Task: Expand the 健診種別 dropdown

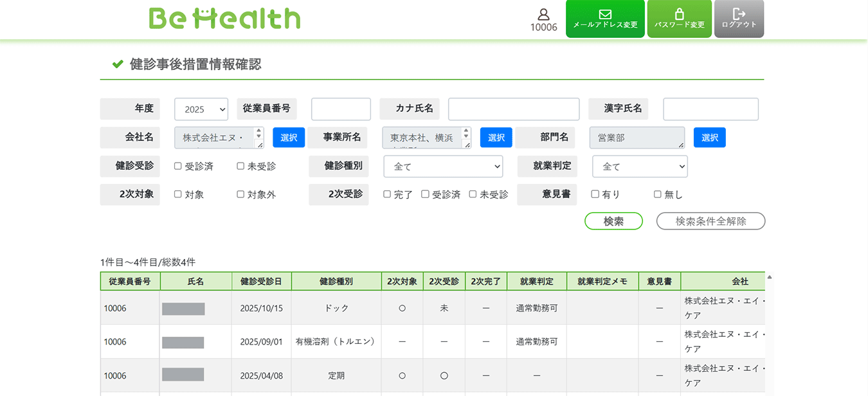Action: click(443, 166)
